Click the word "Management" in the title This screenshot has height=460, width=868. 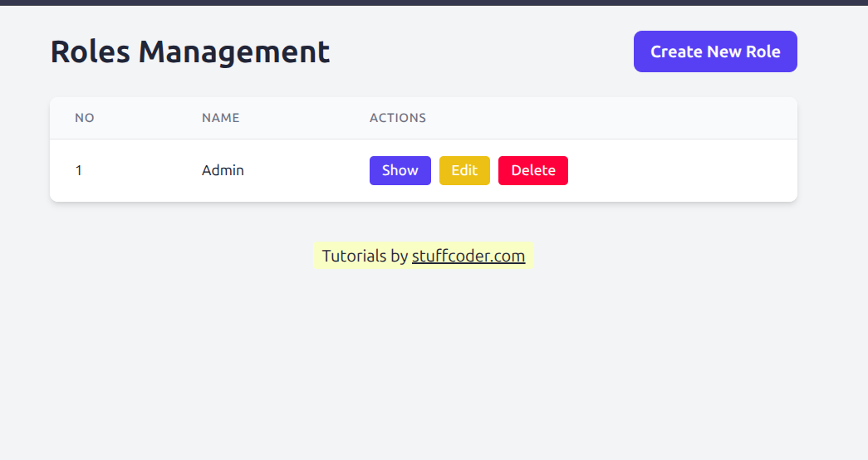tap(234, 51)
